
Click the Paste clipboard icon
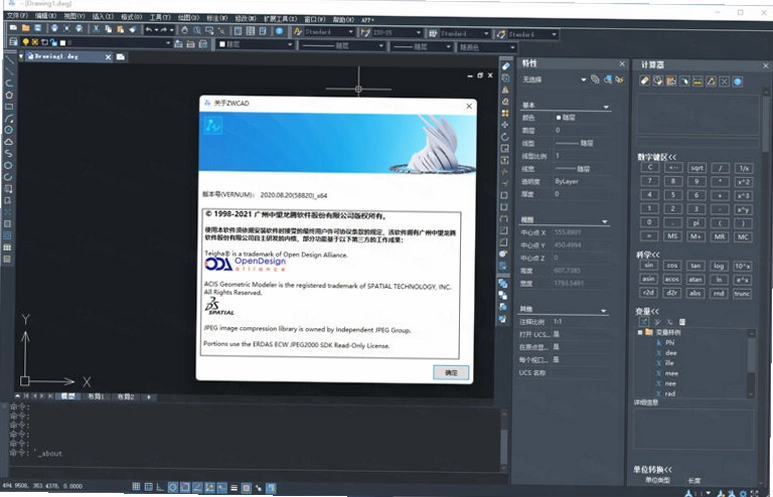click(120, 30)
